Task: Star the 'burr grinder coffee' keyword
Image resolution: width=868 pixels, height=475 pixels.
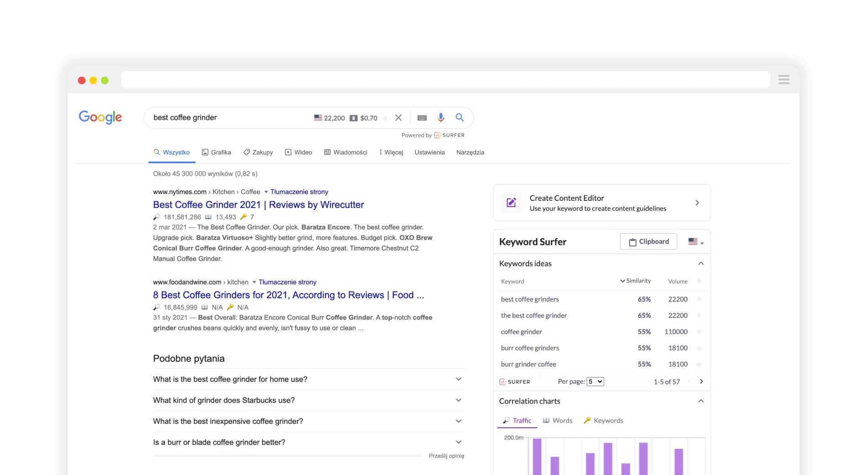Action: (x=699, y=364)
